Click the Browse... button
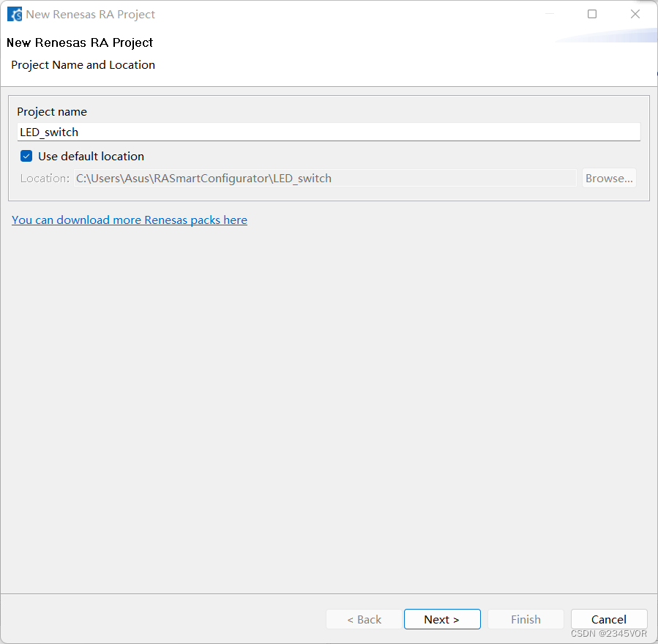The image size is (658, 644). click(x=609, y=179)
